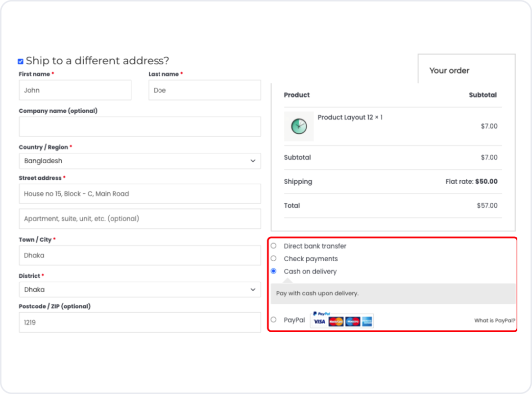The width and height of the screenshot is (532, 394).
Task: Focus the Last name field containing Doe
Action: click(205, 90)
